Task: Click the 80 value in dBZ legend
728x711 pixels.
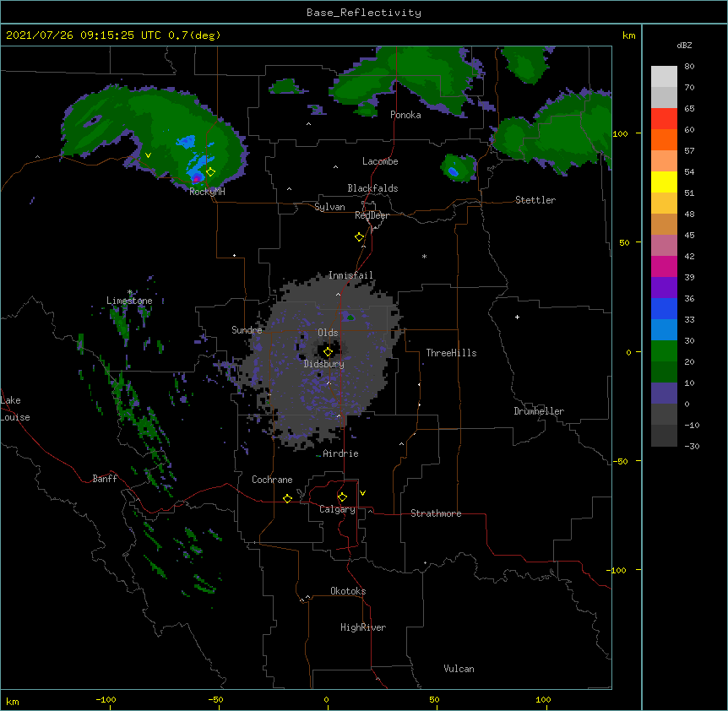Action: tap(689, 67)
